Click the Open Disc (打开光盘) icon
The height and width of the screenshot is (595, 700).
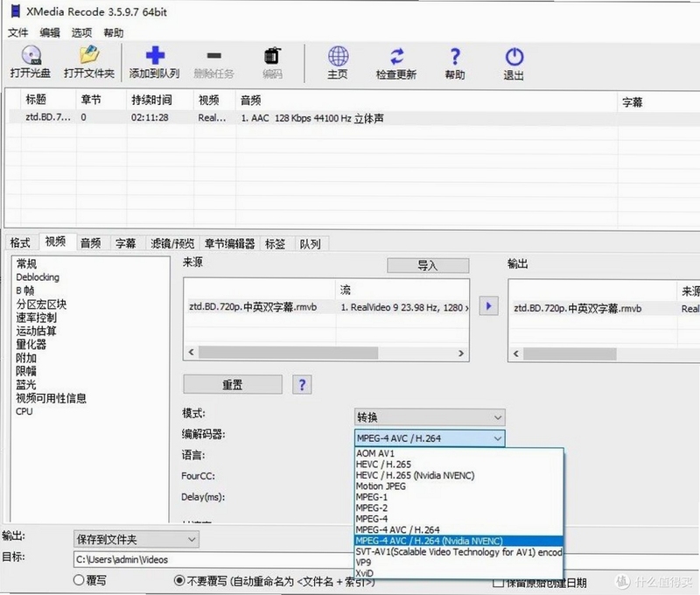(31, 55)
